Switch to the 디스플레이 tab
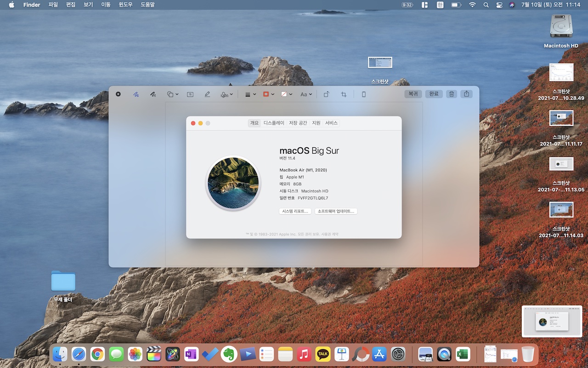 coord(274,123)
